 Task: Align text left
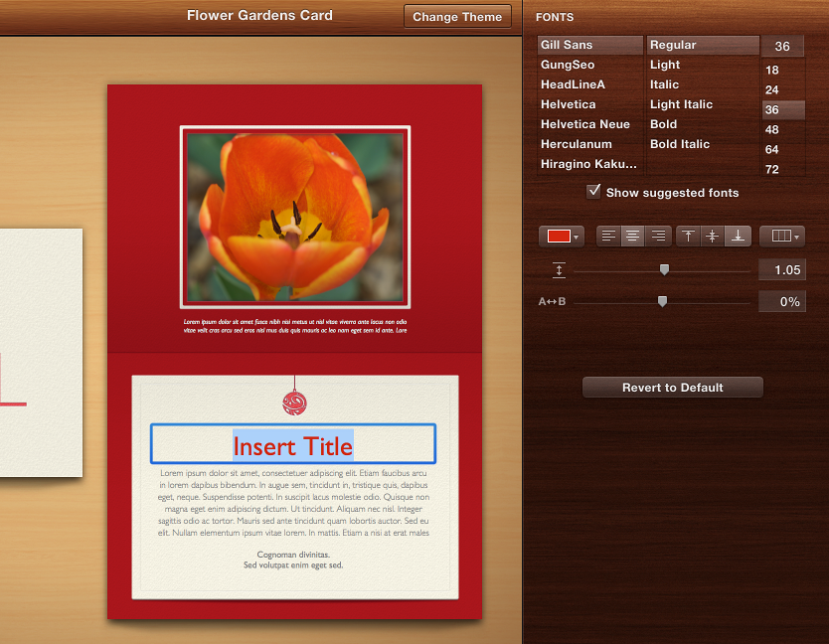point(607,236)
